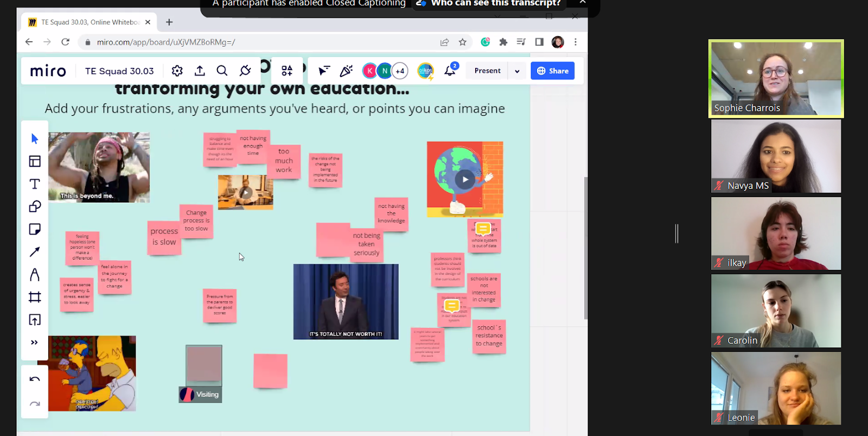Screen dimensions: 868x436
Task: Share this page icon in address bar
Action: click(x=444, y=42)
